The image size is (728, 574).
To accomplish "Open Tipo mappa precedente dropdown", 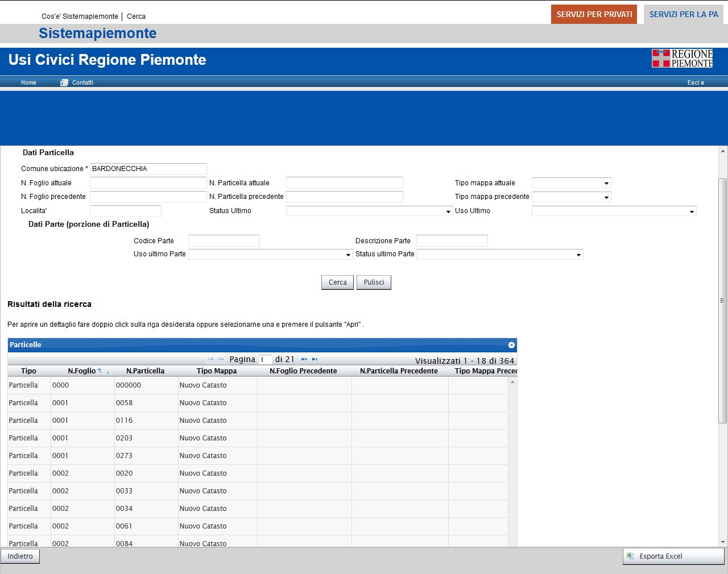I will click(x=606, y=197).
